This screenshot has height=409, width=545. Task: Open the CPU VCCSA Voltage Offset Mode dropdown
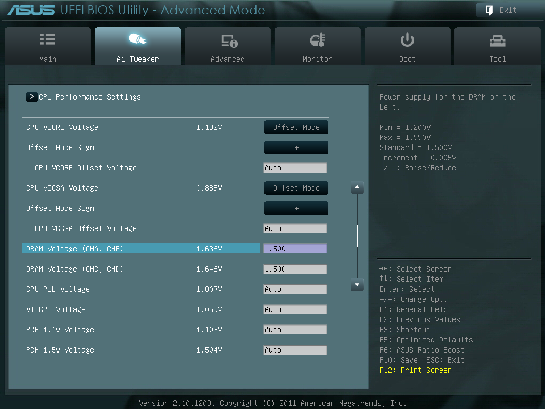click(296, 188)
